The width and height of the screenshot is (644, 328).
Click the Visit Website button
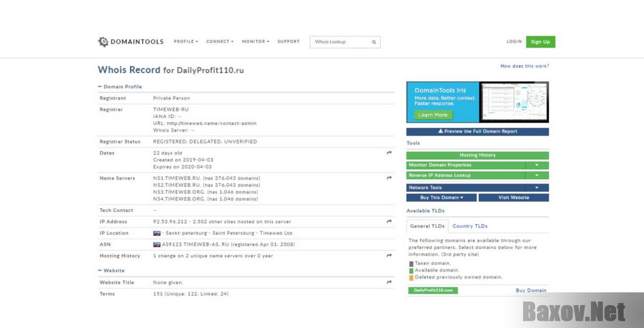514,198
